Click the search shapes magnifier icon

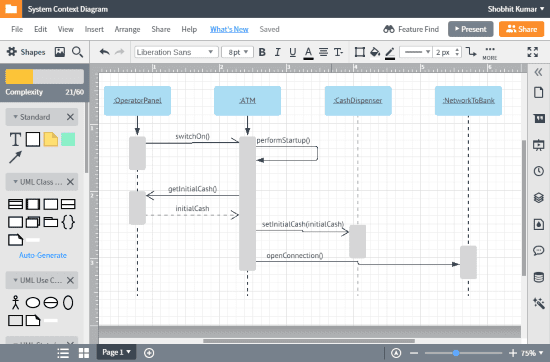pyautogui.click(x=77, y=52)
